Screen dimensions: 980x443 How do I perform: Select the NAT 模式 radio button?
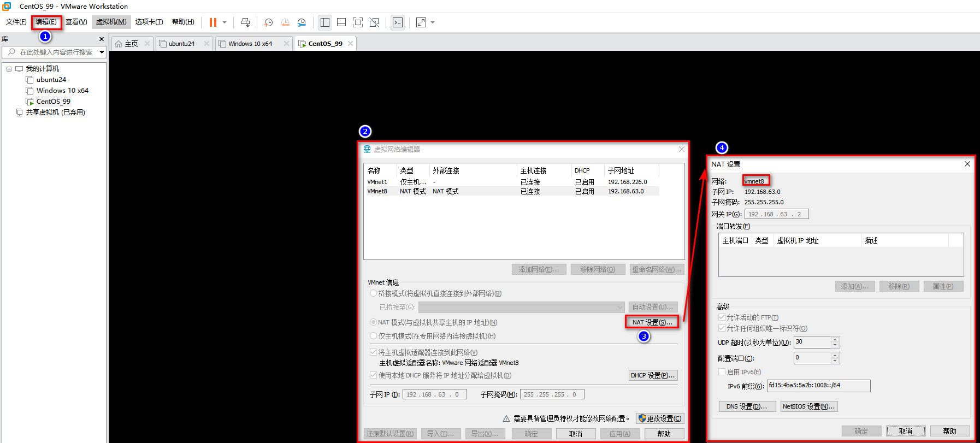pyautogui.click(x=374, y=322)
